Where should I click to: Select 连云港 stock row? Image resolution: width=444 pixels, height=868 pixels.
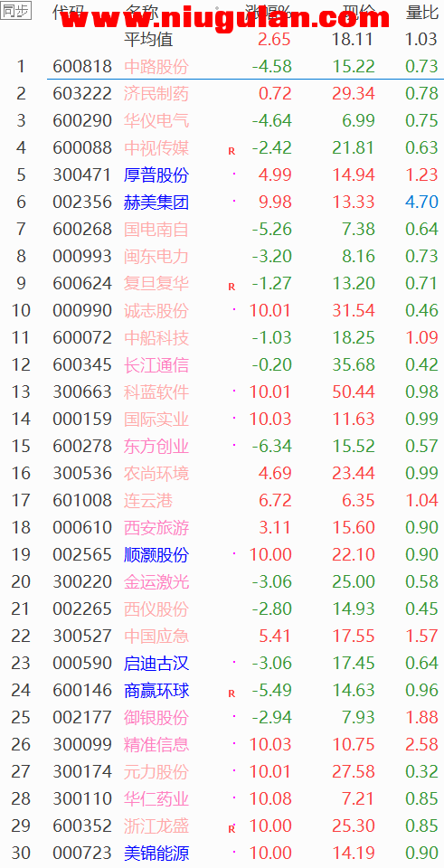(222, 500)
